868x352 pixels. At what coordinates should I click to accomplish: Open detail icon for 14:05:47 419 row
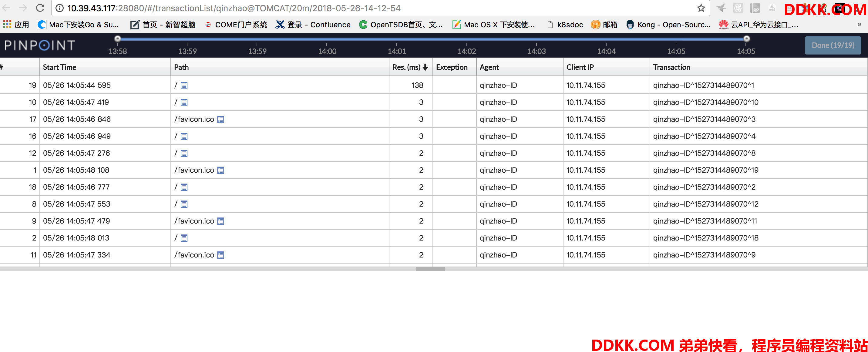click(x=184, y=103)
